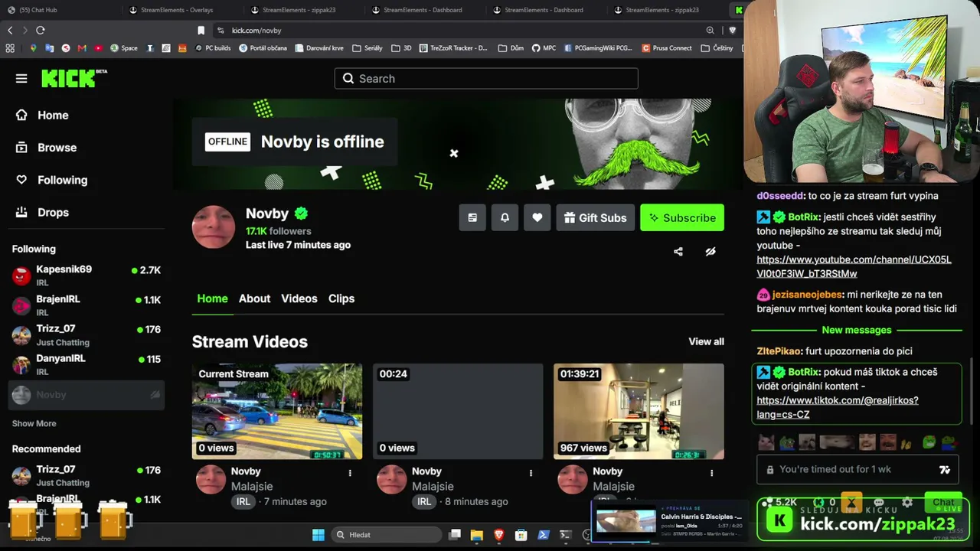The image size is (980, 551).
Task: Open the browser apps grid icon
Action: (10, 47)
